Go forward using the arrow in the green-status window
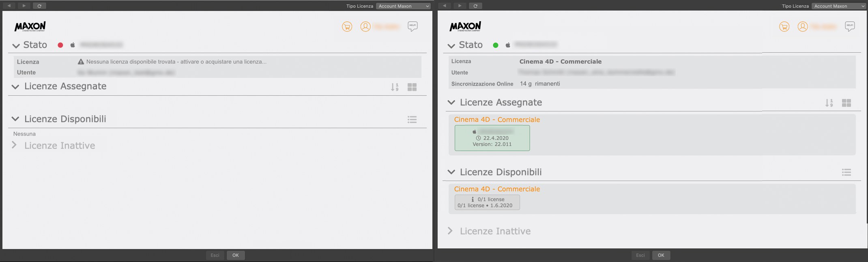Viewport: 868px width, 262px height. pyautogui.click(x=460, y=6)
